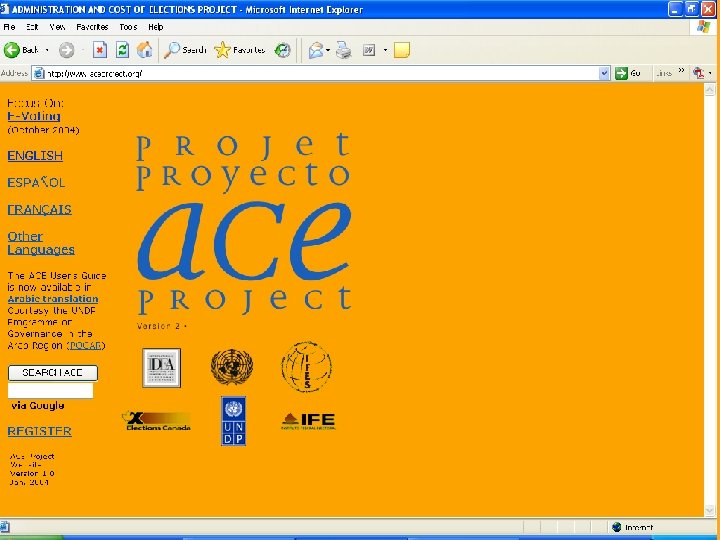Click the grey Forward arrow button
Image resolution: width=720 pixels, height=540 pixels.
(x=67, y=50)
